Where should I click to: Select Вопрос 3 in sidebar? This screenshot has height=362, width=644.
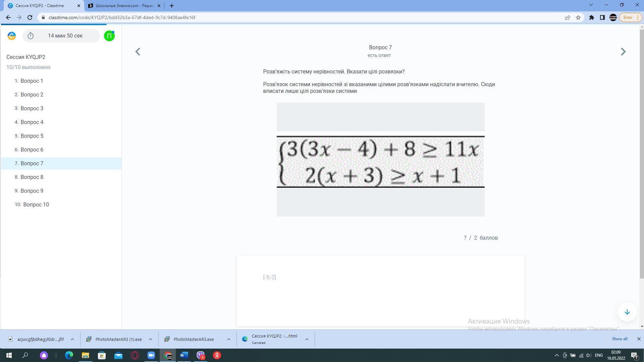pyautogui.click(x=32, y=108)
